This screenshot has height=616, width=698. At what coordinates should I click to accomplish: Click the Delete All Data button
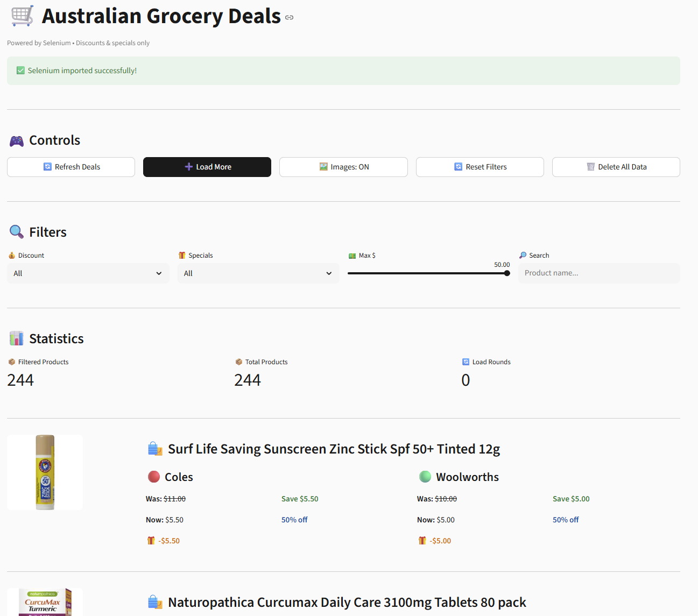(x=616, y=167)
